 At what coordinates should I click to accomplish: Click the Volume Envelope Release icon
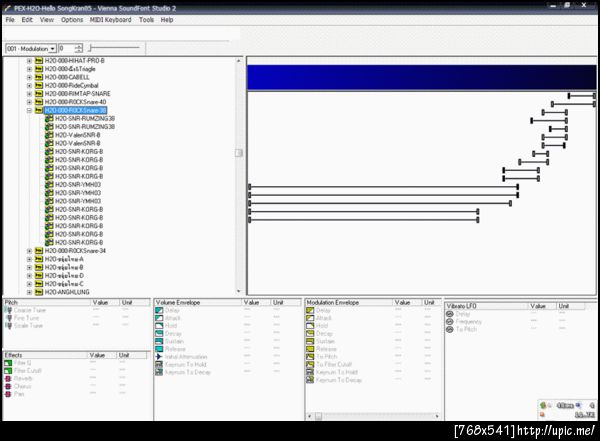click(159, 349)
